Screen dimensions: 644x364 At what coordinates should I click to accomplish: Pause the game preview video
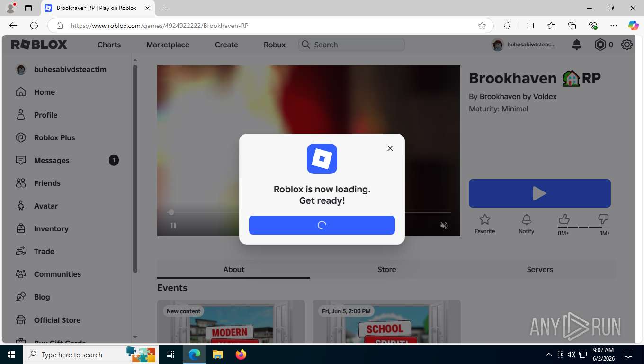pyautogui.click(x=173, y=226)
